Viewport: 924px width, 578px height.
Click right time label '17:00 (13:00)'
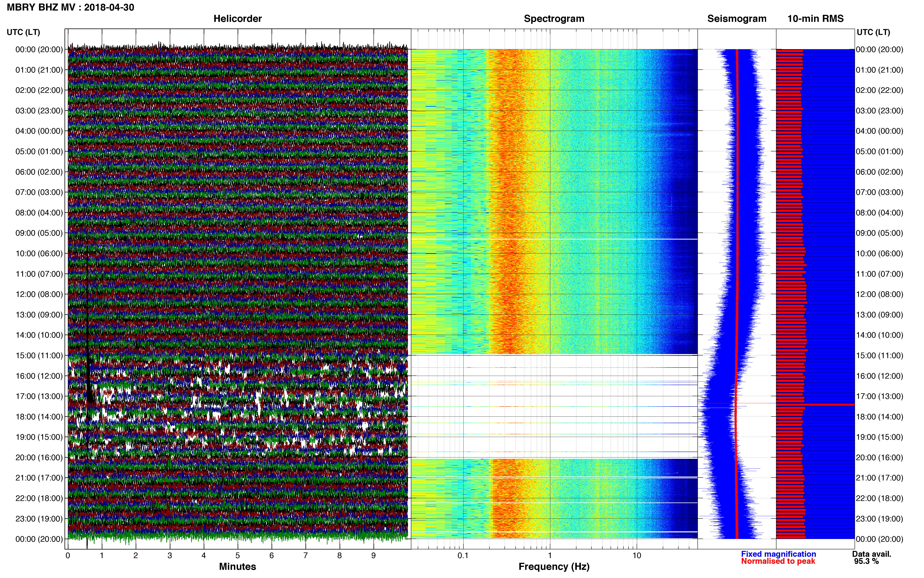click(x=879, y=396)
